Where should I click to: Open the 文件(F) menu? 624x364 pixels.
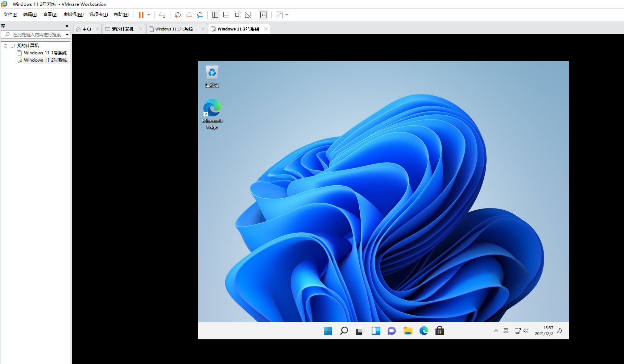click(11, 15)
